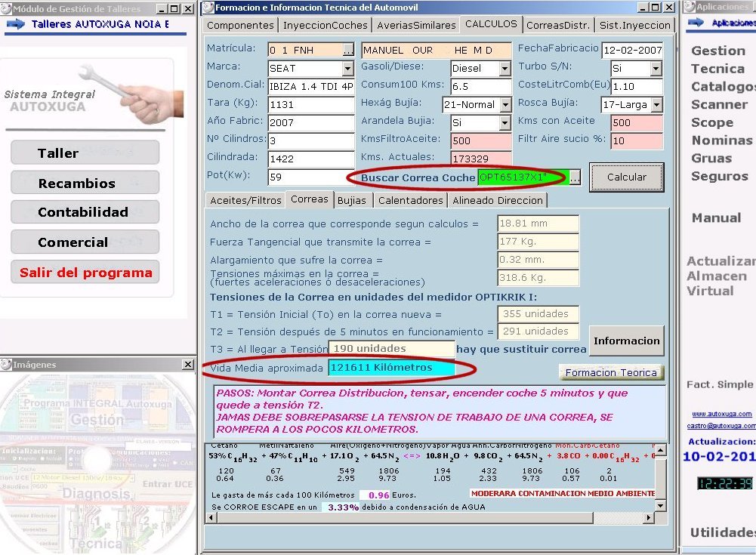The height and width of the screenshot is (555, 756).
Task: Click Buscar Correa Coche green field
Action: coord(523,177)
